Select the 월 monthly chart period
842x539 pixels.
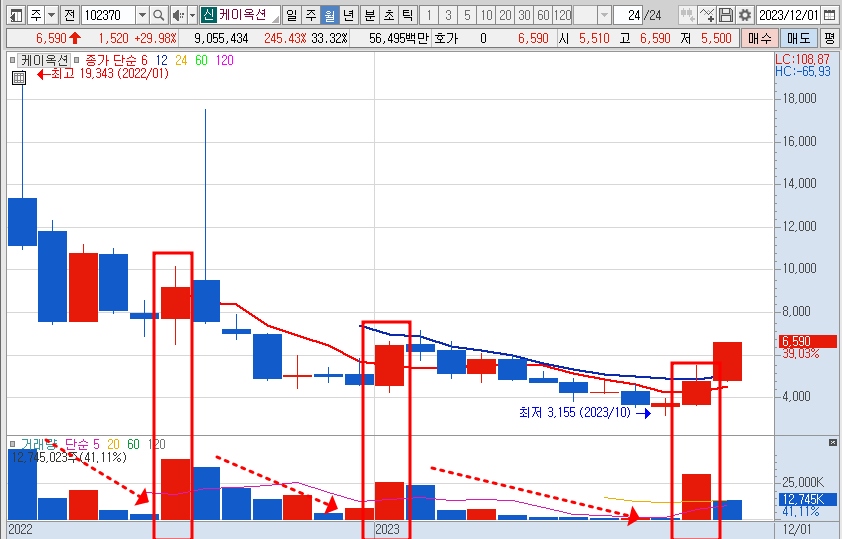(330, 15)
